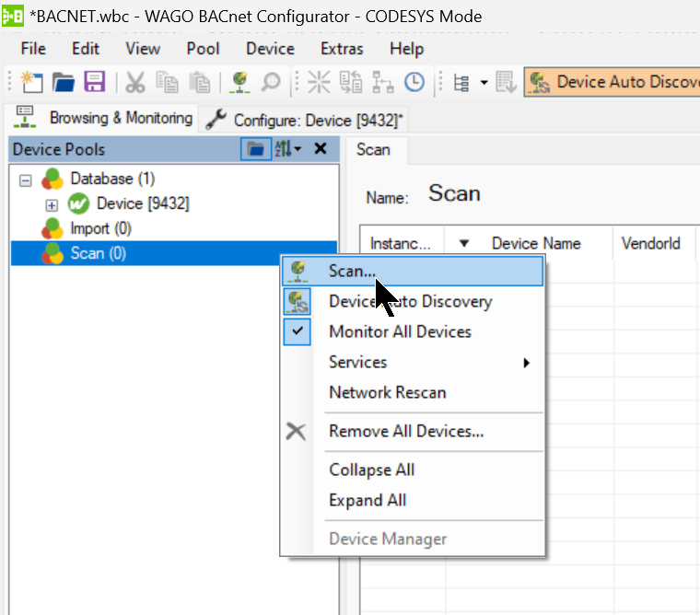Viewport: 700px width, 615px height.
Task: Open the View menu
Action: tap(143, 49)
